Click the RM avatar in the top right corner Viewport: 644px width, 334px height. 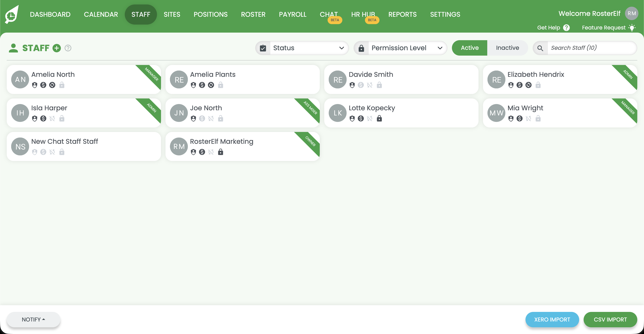[x=632, y=13]
